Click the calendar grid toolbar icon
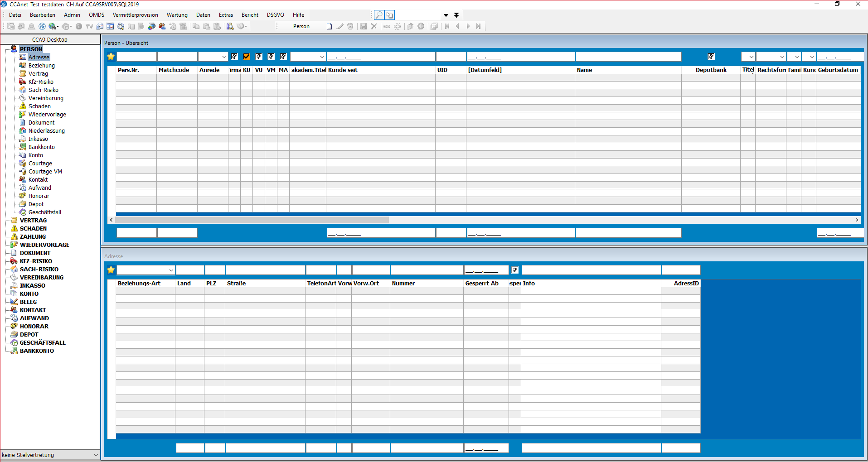868x462 pixels. coord(110,26)
